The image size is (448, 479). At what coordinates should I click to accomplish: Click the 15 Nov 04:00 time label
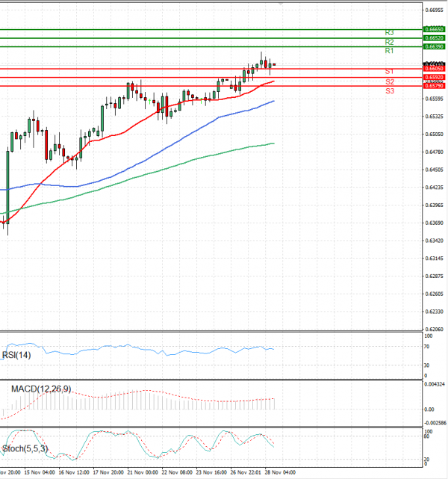pos(40,472)
